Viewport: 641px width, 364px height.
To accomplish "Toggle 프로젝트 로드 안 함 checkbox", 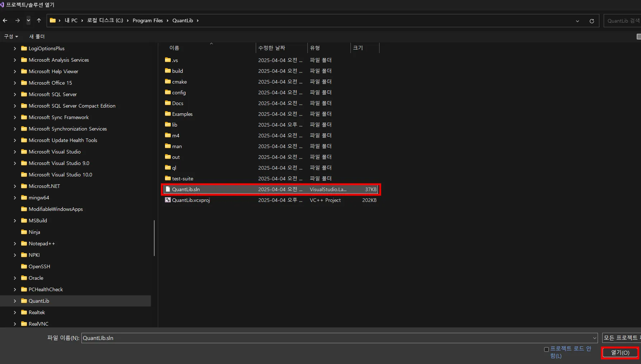I will coord(546,349).
